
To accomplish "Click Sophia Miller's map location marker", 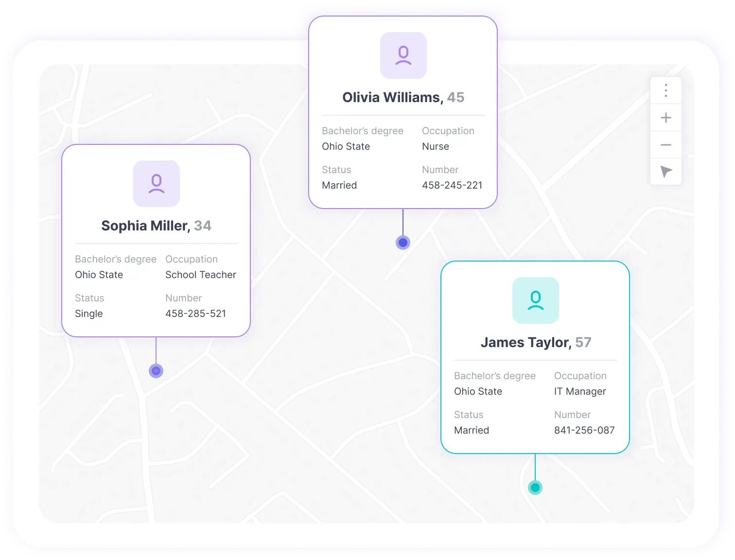I will click(156, 370).
